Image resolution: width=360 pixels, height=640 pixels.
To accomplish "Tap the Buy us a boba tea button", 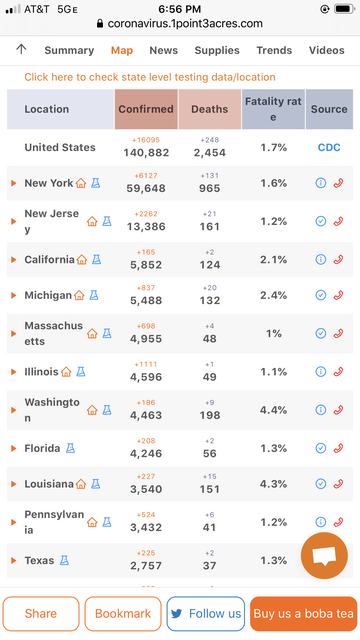I will point(303,613).
